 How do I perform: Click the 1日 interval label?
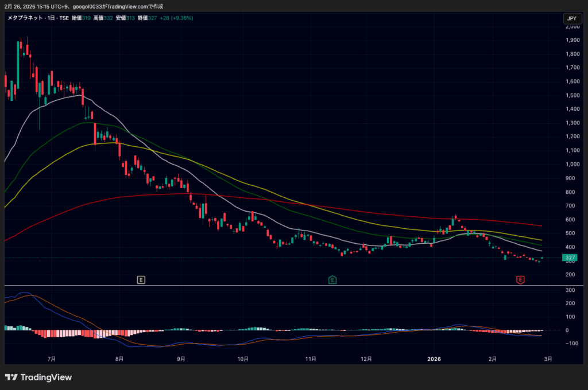click(x=52, y=18)
